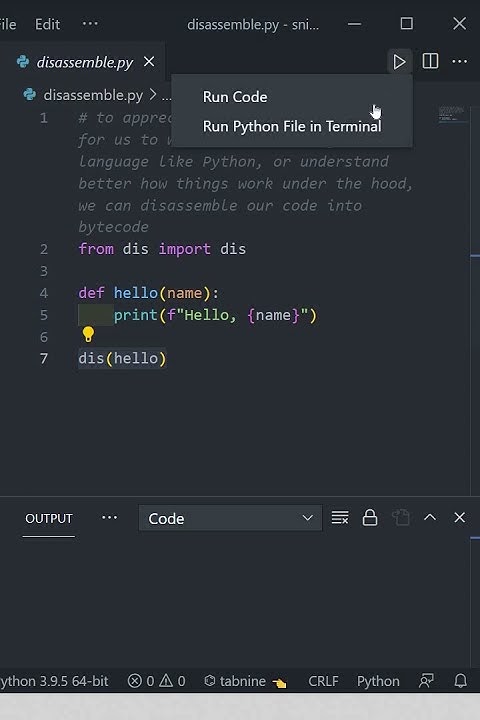Click the print f-string code line
The width and height of the screenshot is (480, 720).
[x=215, y=315]
